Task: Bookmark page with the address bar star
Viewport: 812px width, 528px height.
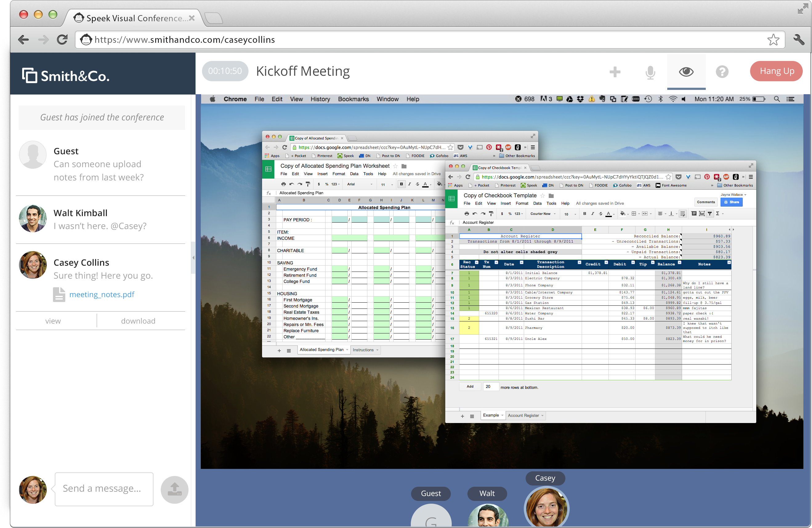Action: tap(773, 40)
